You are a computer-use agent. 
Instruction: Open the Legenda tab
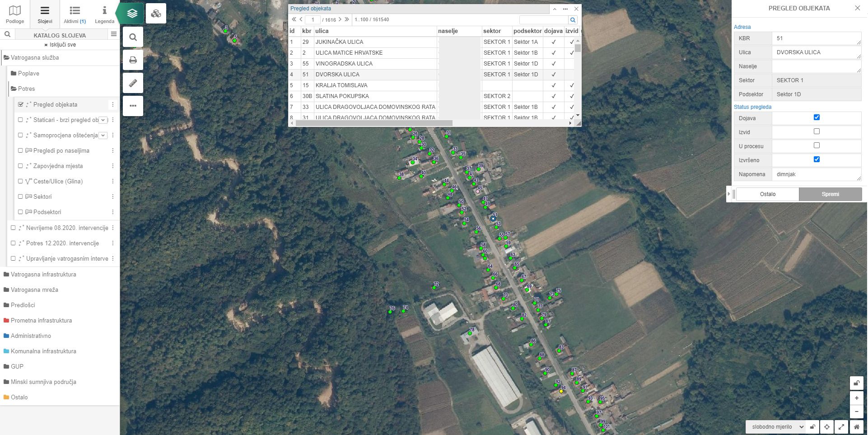click(104, 14)
